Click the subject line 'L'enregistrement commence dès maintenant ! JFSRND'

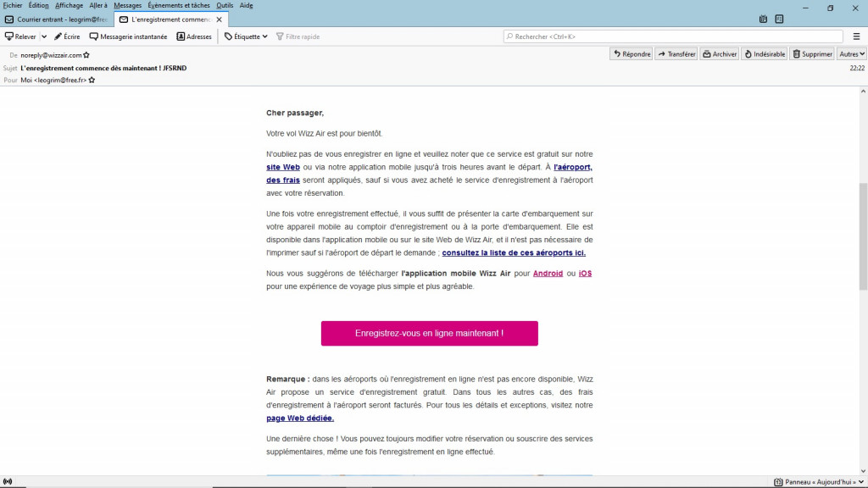[x=103, y=68]
